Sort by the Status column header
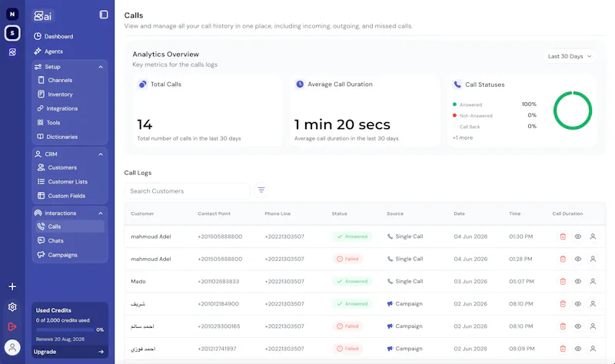This screenshot has width=615, height=364. pos(339,213)
